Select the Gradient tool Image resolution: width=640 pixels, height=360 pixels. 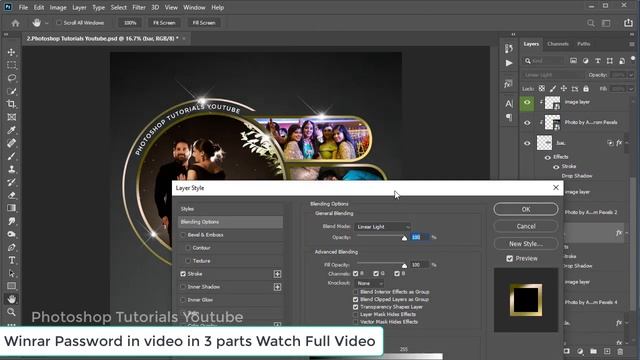pyautogui.click(x=11, y=208)
